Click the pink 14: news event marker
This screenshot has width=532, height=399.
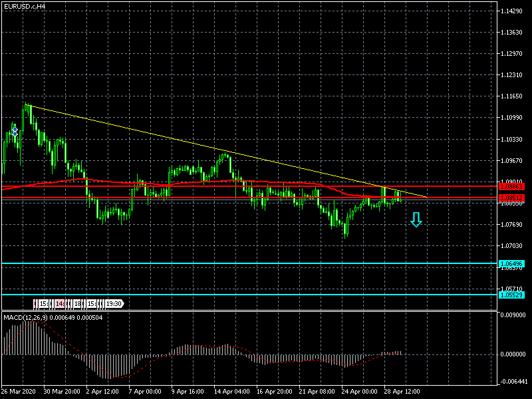60,304
